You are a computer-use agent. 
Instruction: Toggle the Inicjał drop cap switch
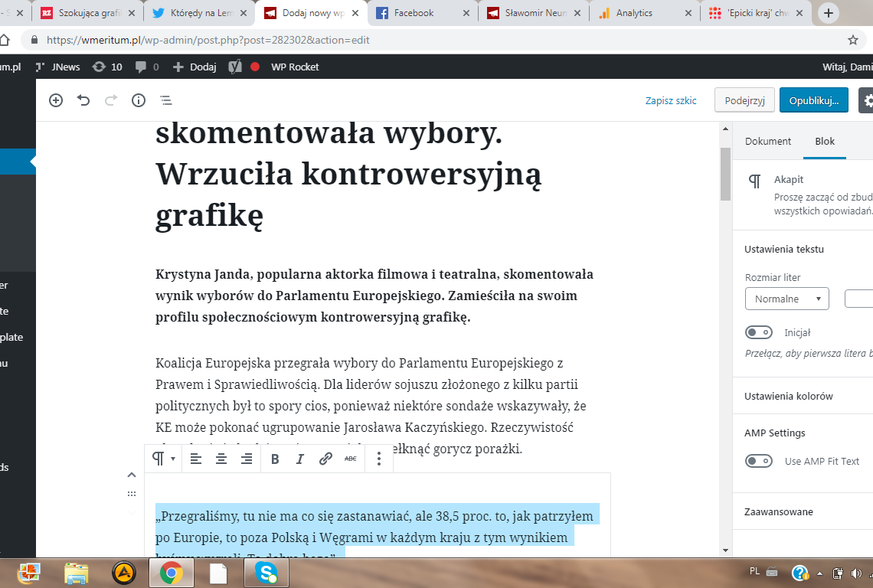click(759, 332)
